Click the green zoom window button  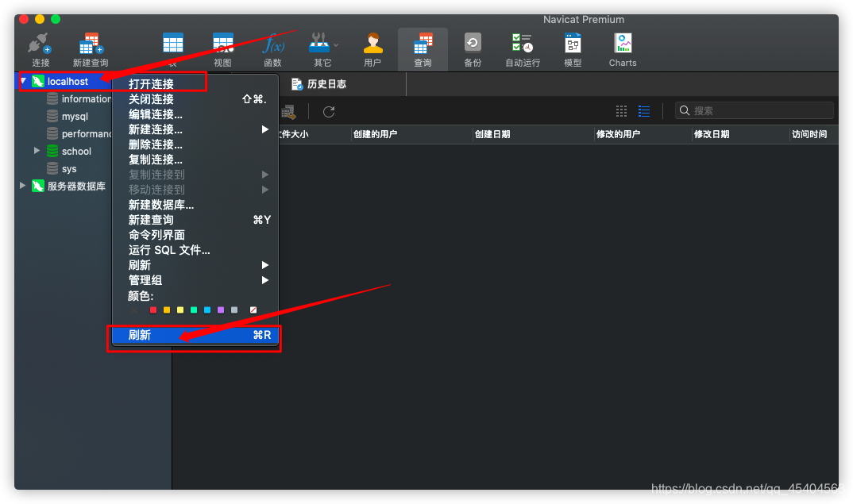pyautogui.click(x=56, y=20)
